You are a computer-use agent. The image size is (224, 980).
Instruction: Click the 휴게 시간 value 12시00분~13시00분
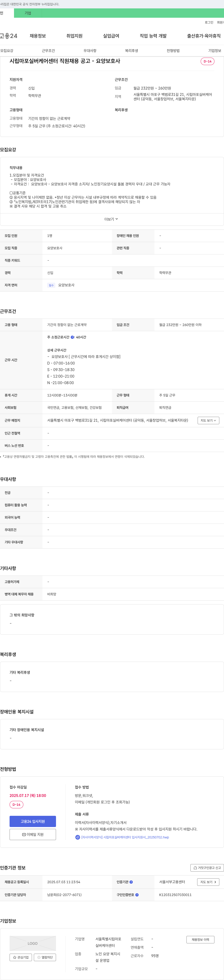point(62,395)
